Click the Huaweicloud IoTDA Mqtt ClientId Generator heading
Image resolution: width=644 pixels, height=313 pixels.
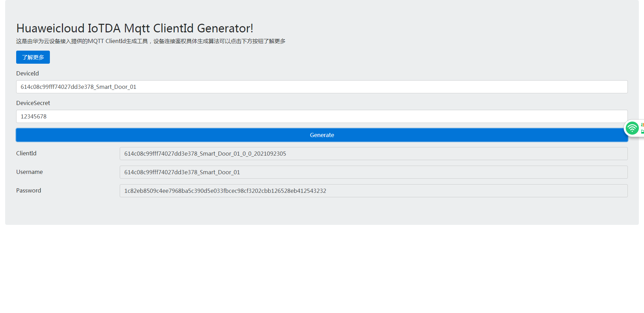coord(135,28)
